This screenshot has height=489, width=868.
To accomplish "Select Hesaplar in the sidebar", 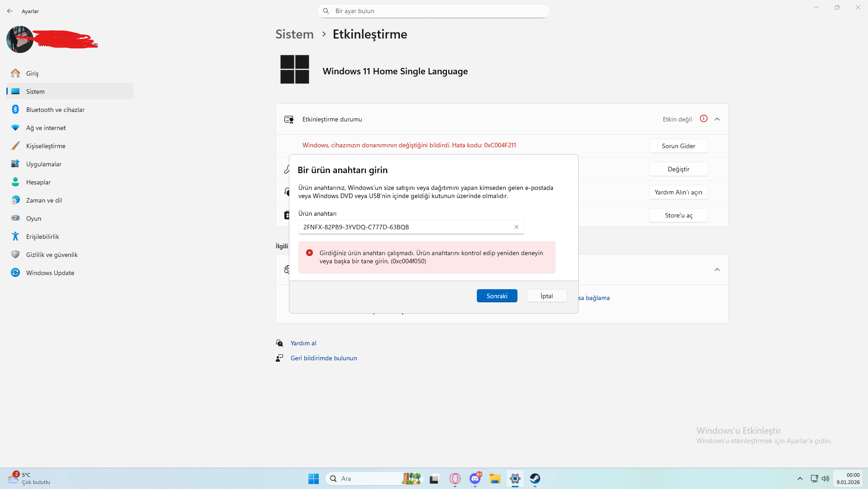I will tap(70, 182).
